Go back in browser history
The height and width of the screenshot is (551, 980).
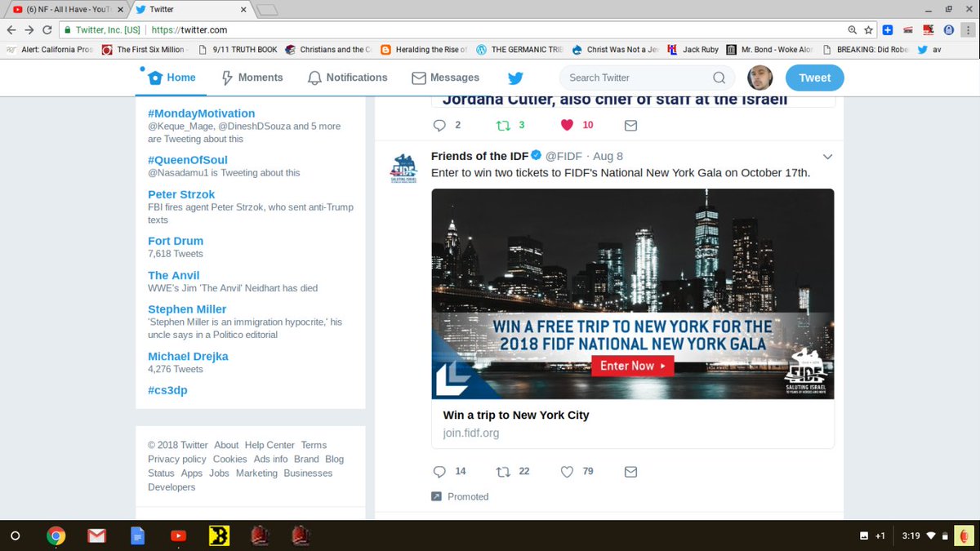12,29
